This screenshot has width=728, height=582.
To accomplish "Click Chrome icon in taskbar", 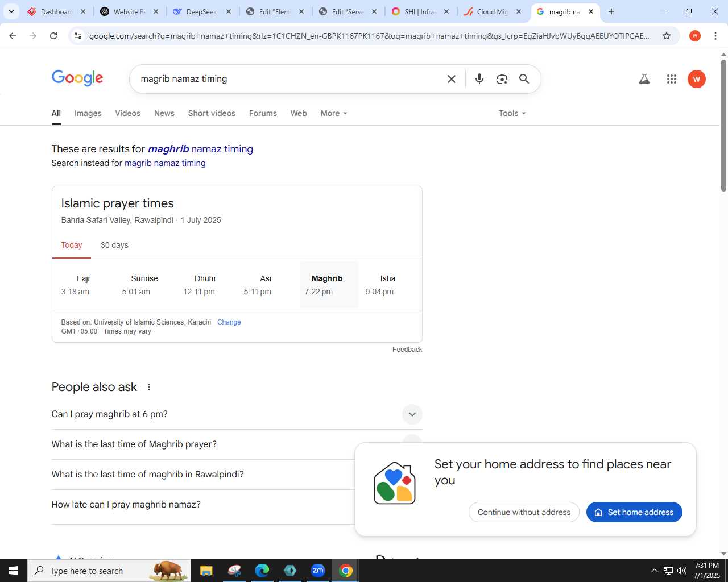I will 346,571.
